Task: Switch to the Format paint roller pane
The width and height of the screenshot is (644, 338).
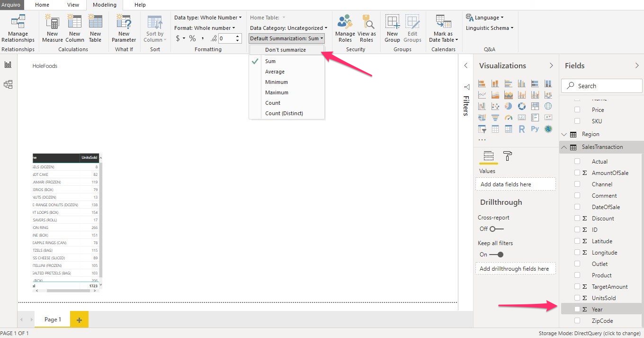Action: (507, 156)
